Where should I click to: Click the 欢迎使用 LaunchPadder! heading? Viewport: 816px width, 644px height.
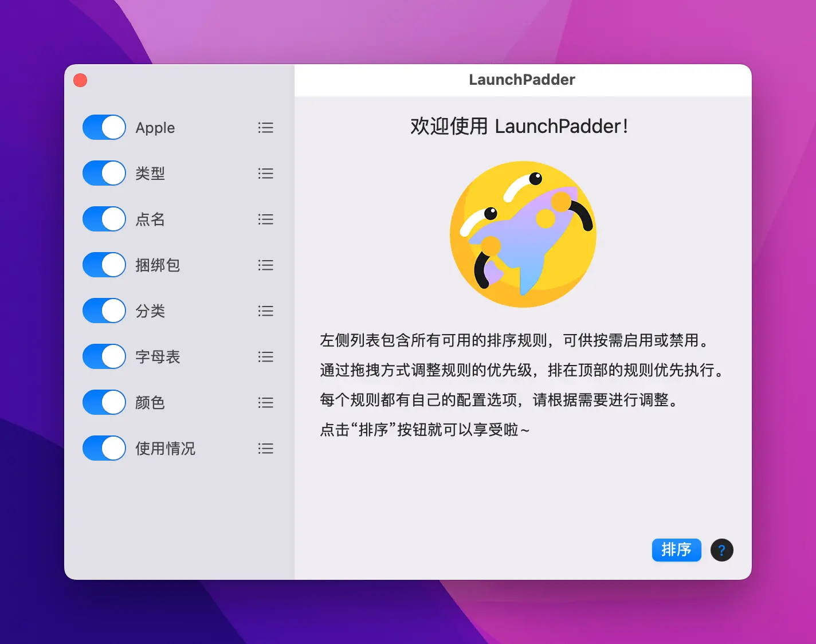(x=519, y=126)
